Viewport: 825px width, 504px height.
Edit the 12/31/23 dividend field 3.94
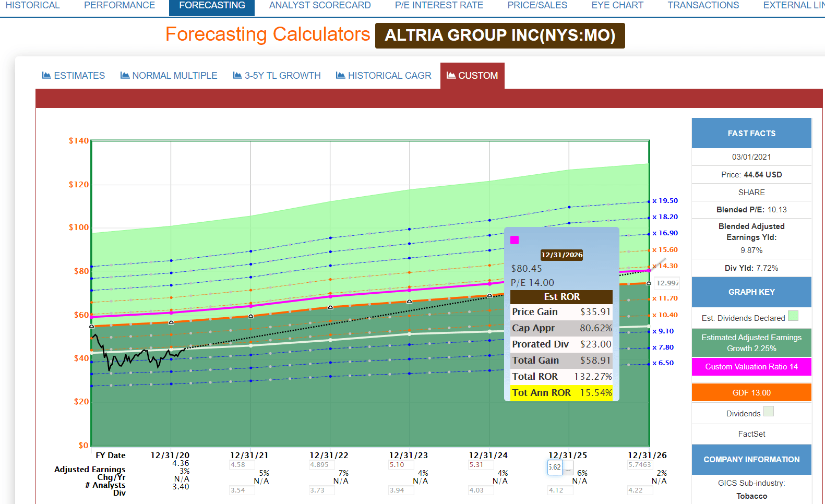tap(401, 490)
